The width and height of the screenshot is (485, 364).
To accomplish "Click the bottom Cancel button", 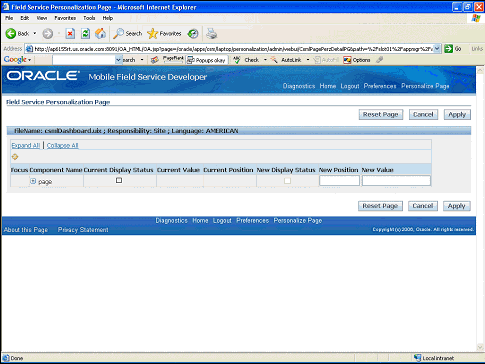I will (x=423, y=206).
